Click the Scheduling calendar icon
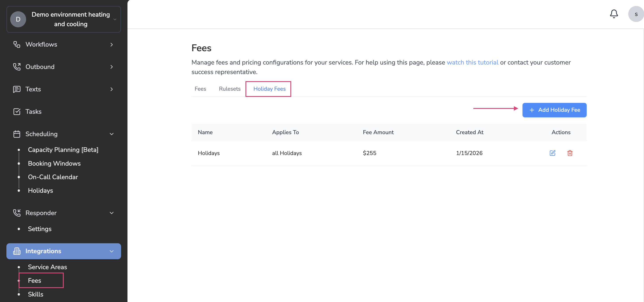Viewport: 644px width, 302px height. click(x=17, y=134)
